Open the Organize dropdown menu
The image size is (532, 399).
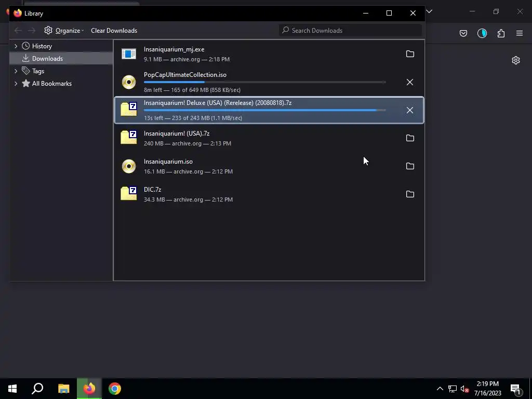coord(64,31)
